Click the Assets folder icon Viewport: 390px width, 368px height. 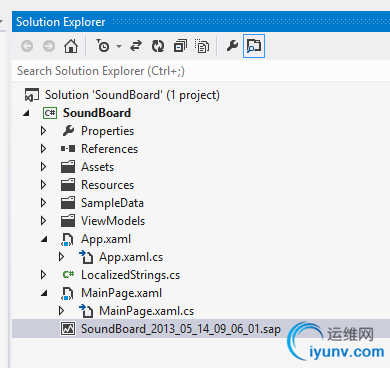(x=68, y=167)
